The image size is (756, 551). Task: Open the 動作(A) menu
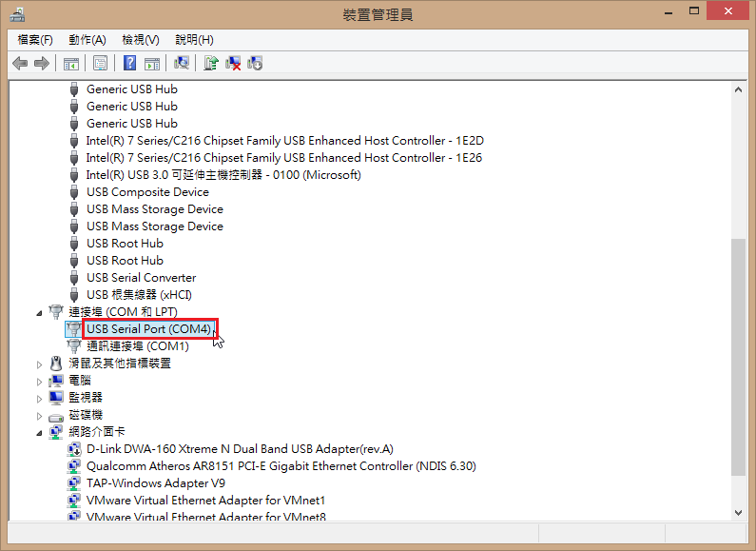tap(87, 40)
